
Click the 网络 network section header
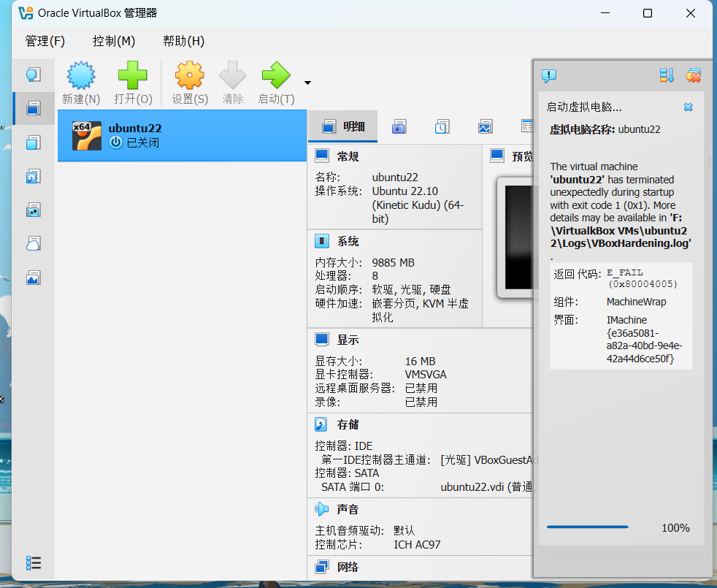348,568
